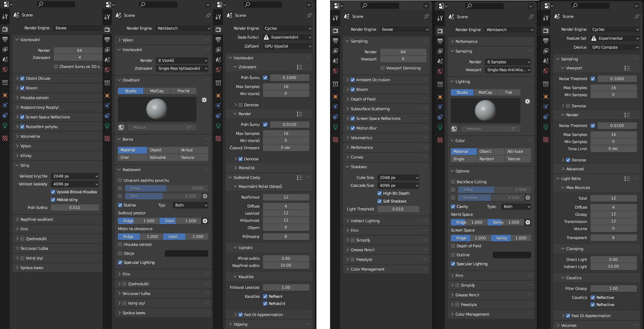Select MatCap lighting tab in English Workbench
The width and height of the screenshot is (644, 329).
485,92
